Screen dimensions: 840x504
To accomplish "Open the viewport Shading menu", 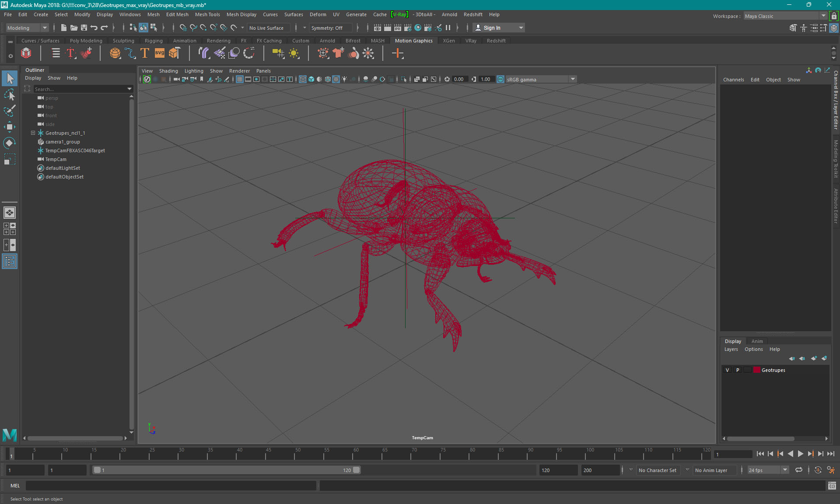I will point(168,71).
